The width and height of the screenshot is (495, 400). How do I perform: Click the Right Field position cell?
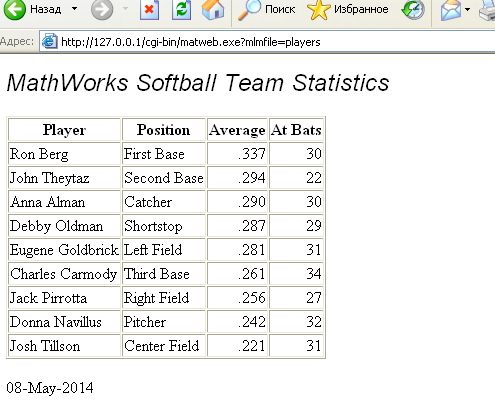(164, 298)
